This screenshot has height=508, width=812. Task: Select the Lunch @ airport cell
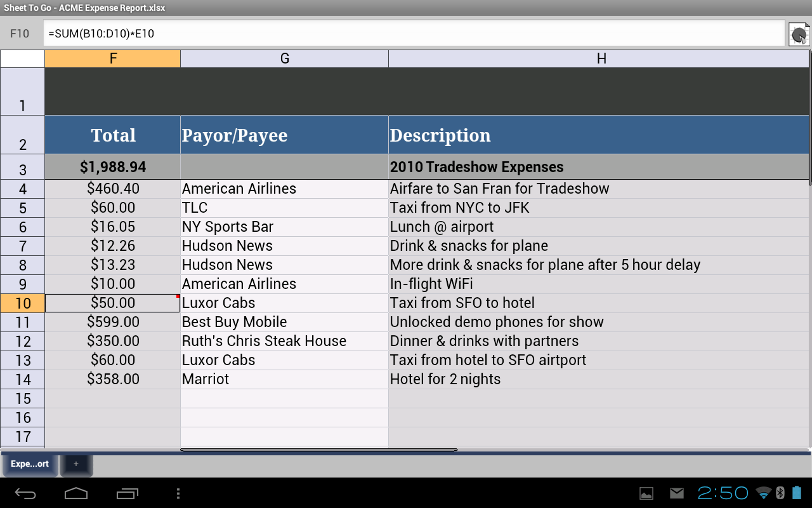tap(599, 227)
